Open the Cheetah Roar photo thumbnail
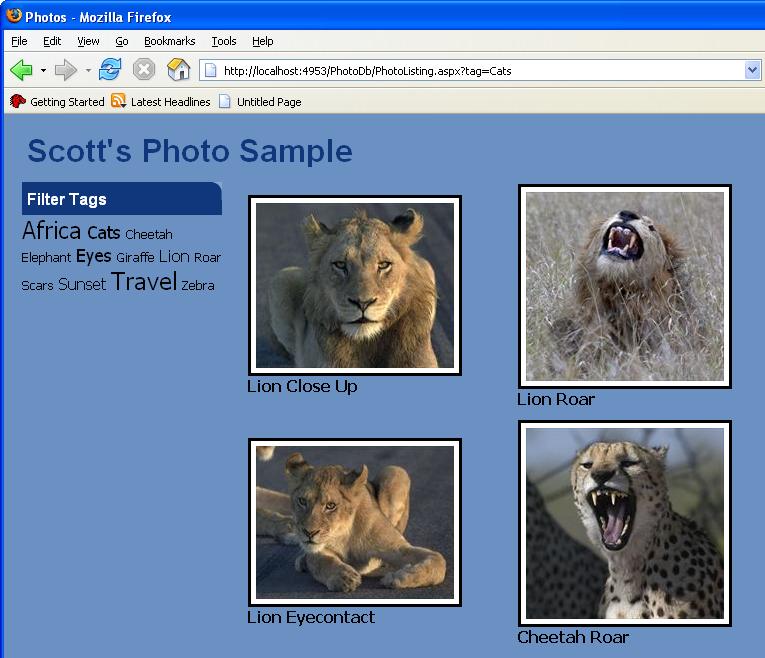Screen dimensions: 765x658 [624, 523]
